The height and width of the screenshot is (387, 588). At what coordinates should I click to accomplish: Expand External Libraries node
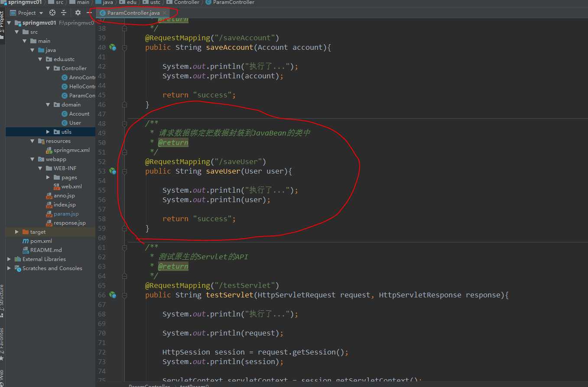pos(9,259)
